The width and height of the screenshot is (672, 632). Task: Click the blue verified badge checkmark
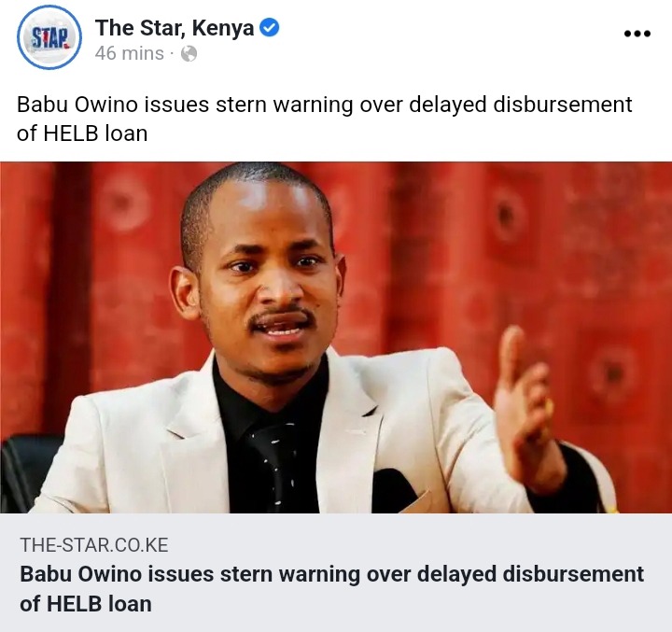[270, 27]
